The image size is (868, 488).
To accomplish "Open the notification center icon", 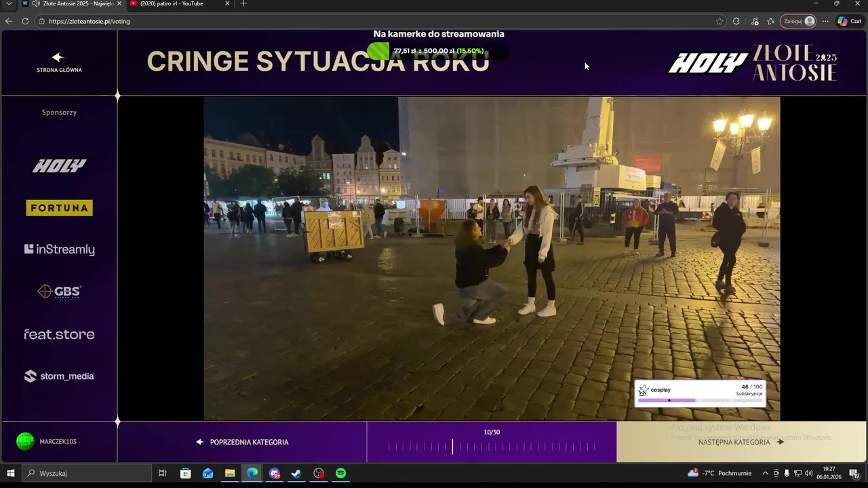I will (x=854, y=473).
